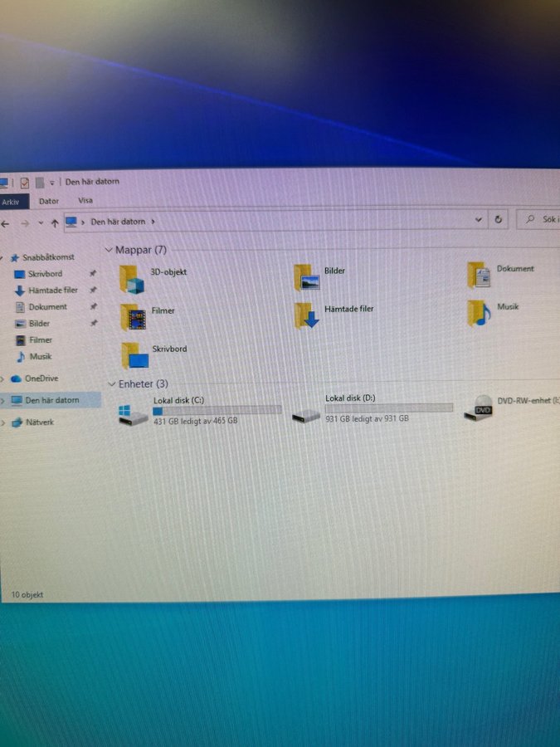Open address bar history dropdown
Image resolution: width=560 pixels, height=747 pixels.
pos(479,220)
